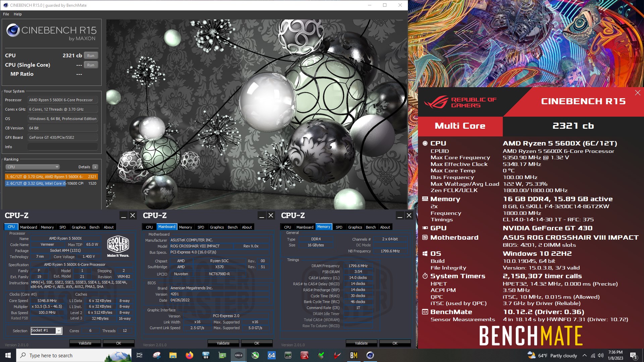Open the Cinebench File menu
This screenshot has width=644, height=362.
[x=6, y=14]
